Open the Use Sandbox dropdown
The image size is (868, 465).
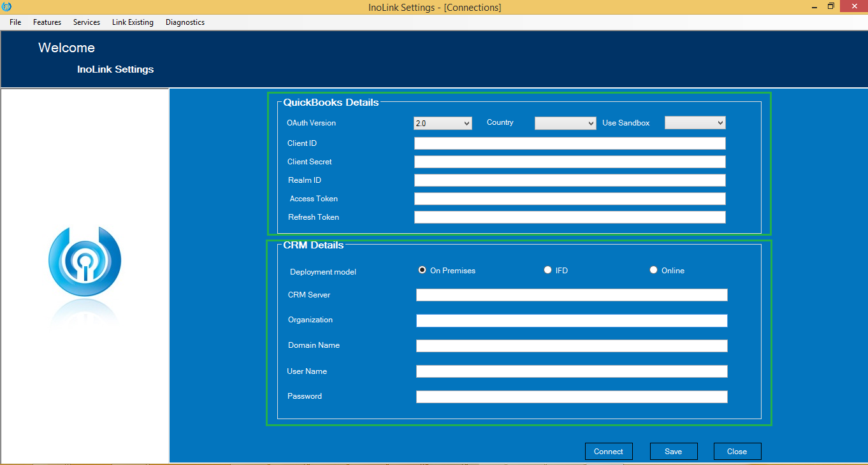click(695, 123)
